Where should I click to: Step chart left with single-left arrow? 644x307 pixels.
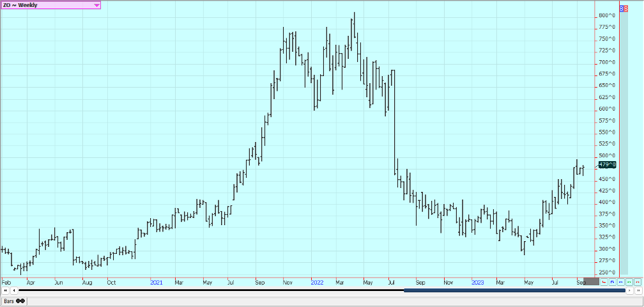click(14, 290)
